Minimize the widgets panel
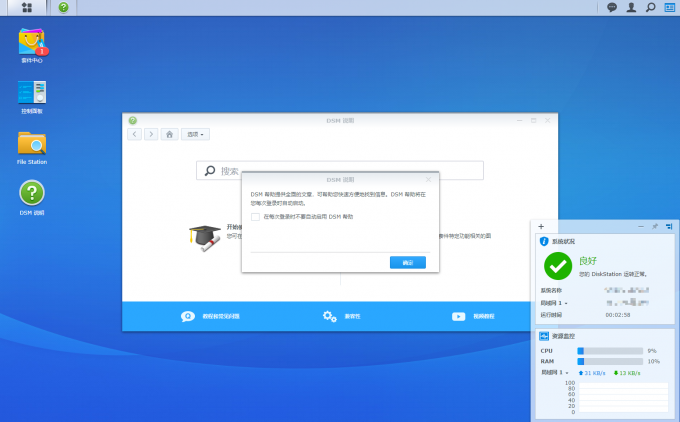This screenshot has height=422, width=680. coord(641,226)
